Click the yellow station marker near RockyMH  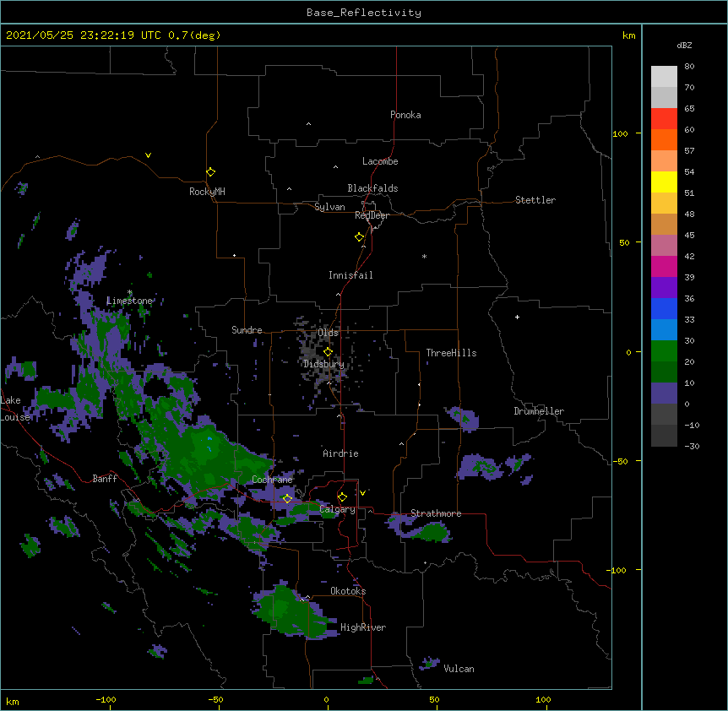[x=210, y=172]
